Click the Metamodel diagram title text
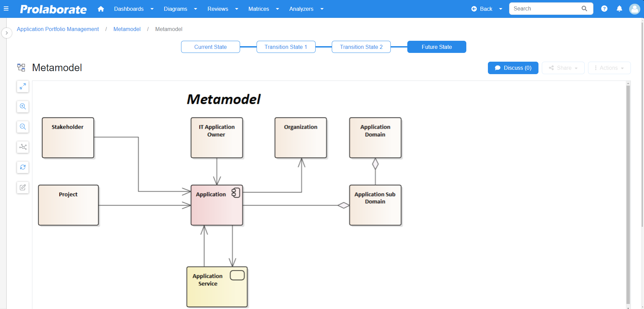Screen dimensions: 644x309 click(x=224, y=99)
